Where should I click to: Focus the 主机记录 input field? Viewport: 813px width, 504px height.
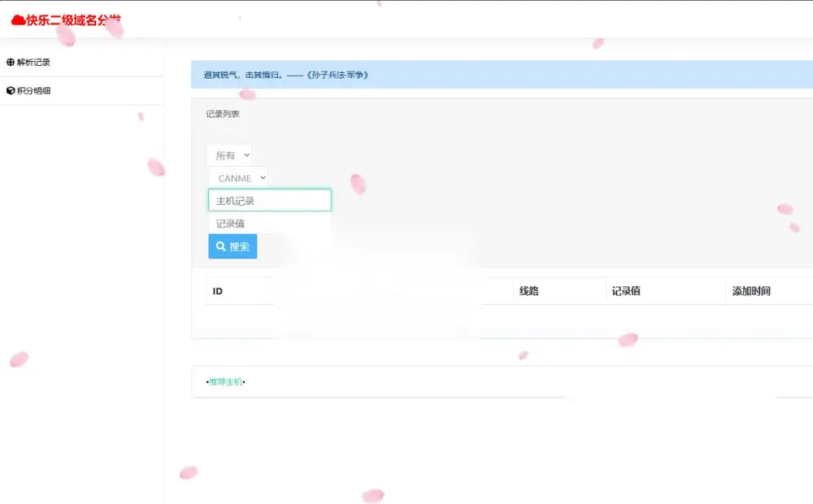point(270,200)
